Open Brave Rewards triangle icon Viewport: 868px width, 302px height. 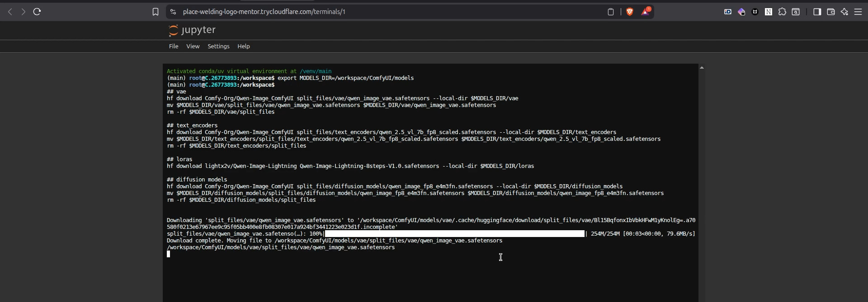tap(645, 12)
